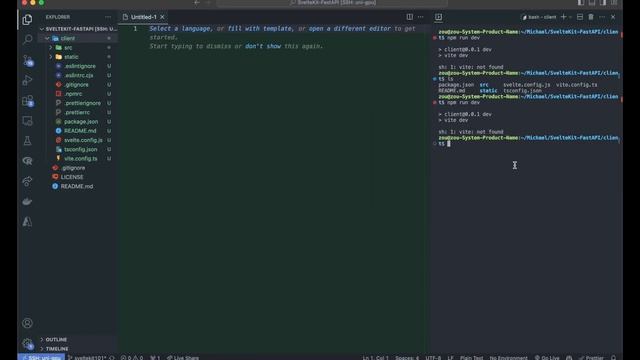Open the Explorer view in activity bar
Screen dimensions: 640x360
27,20
